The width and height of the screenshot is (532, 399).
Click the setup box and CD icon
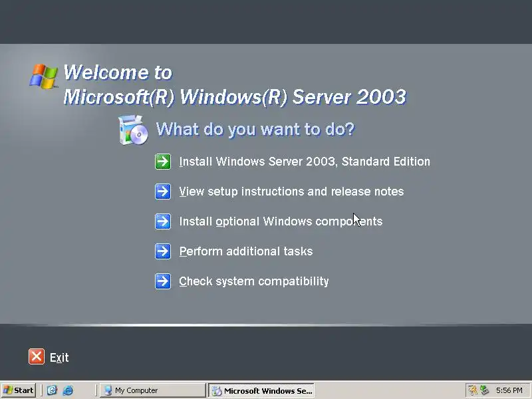point(133,130)
